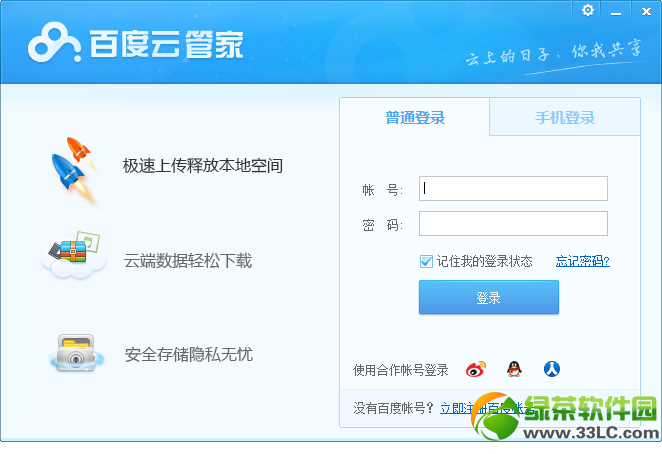The width and height of the screenshot is (662, 454).
Task: Click the 安全存储隐私无忧 text
Action: [189, 354]
